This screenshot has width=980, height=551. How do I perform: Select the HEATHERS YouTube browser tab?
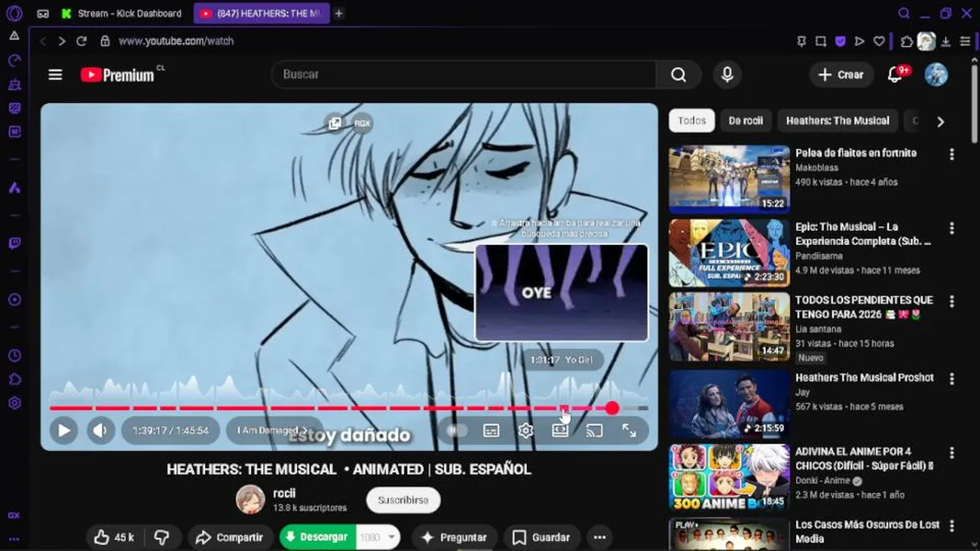pyautogui.click(x=261, y=13)
